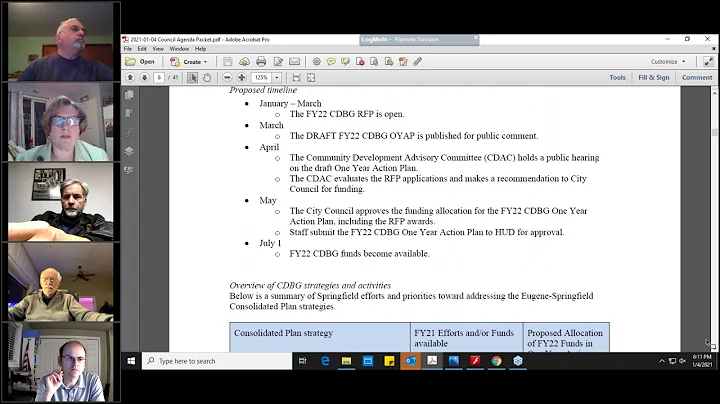
Task: Open the Fill & Sign pane
Action: tap(654, 78)
